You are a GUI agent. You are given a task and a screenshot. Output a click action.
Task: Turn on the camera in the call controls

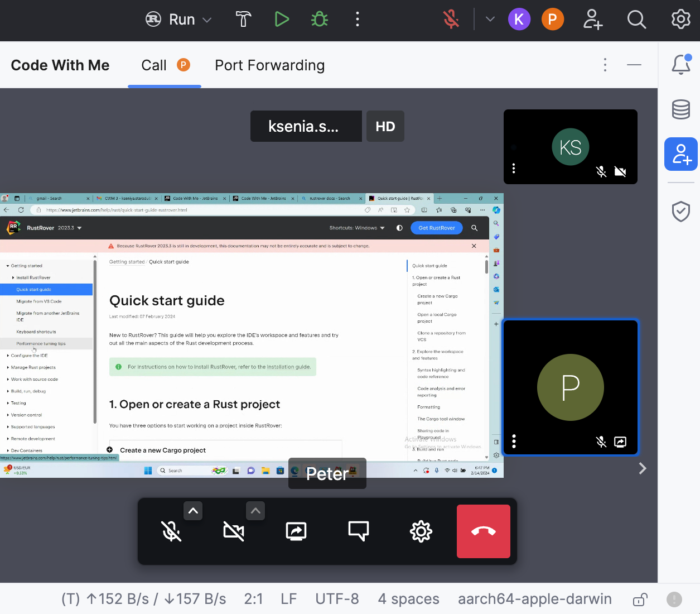coord(234,531)
